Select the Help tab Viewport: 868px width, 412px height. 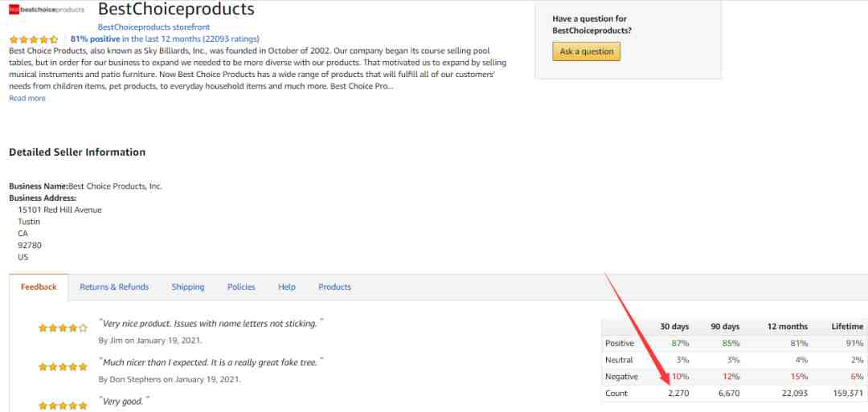click(x=287, y=287)
